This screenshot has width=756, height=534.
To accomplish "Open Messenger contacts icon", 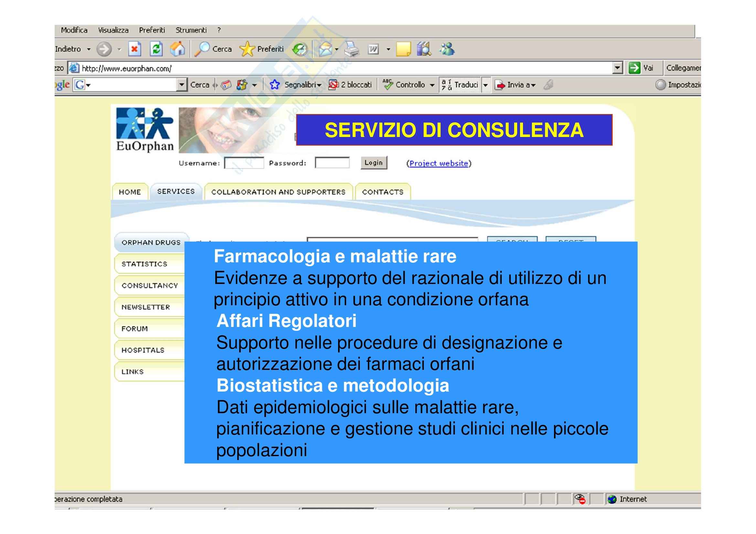I will (x=447, y=49).
